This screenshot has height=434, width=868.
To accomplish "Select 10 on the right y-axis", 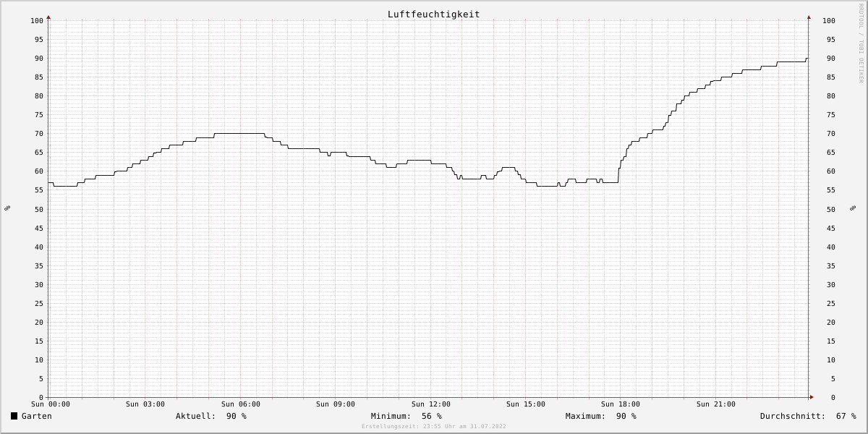I will (x=831, y=359).
